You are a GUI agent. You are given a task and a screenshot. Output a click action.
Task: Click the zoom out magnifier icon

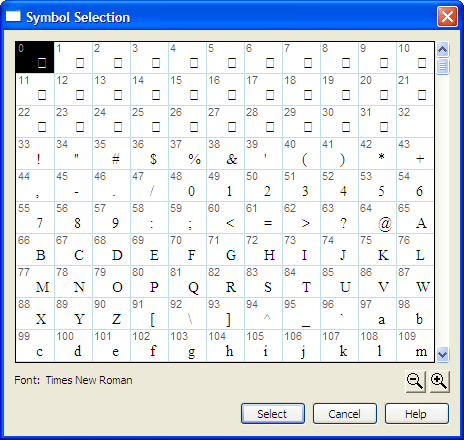pos(415,381)
